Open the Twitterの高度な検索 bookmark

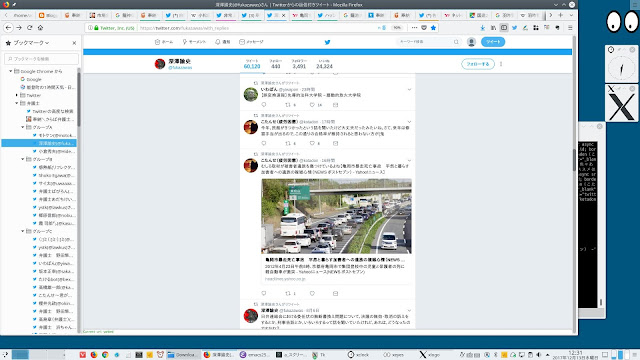coord(50,111)
